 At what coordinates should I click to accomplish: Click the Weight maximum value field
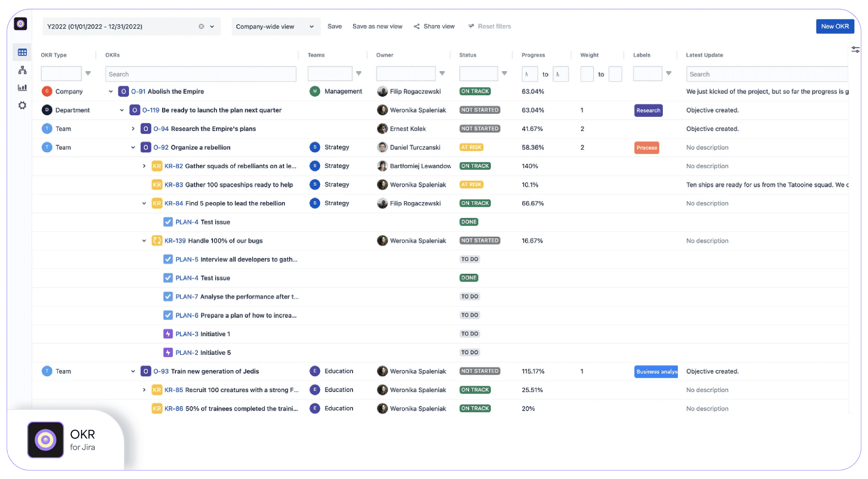pyautogui.click(x=615, y=74)
